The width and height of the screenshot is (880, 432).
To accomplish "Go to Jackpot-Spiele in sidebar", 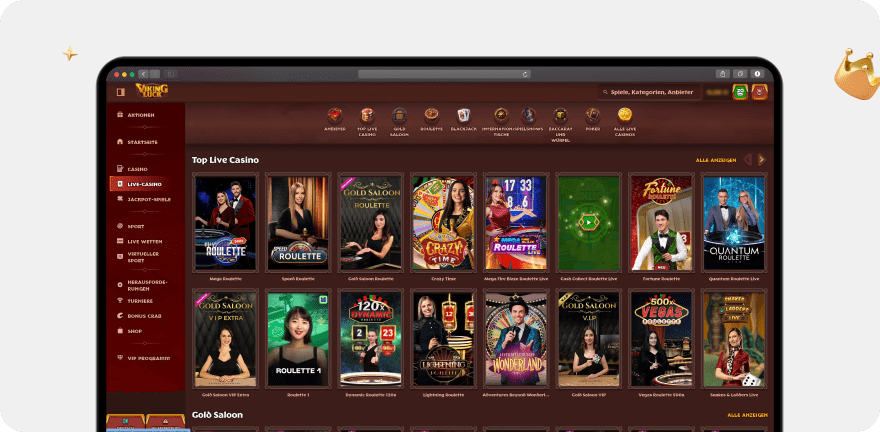I will pyautogui.click(x=148, y=199).
